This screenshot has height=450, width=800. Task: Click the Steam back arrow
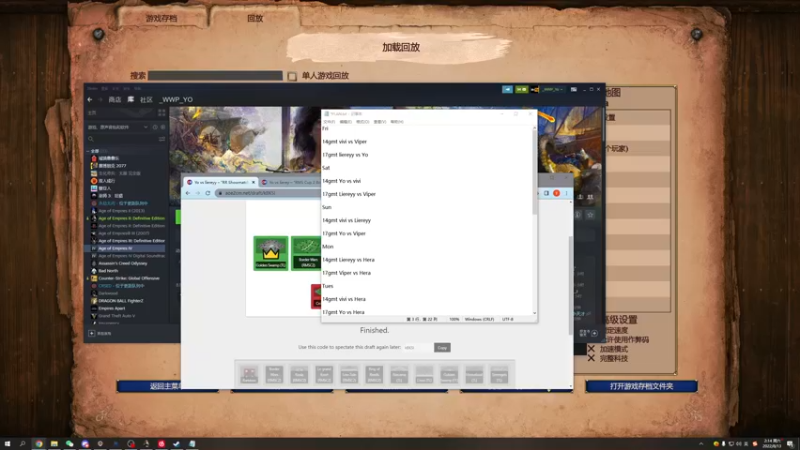tap(90, 99)
